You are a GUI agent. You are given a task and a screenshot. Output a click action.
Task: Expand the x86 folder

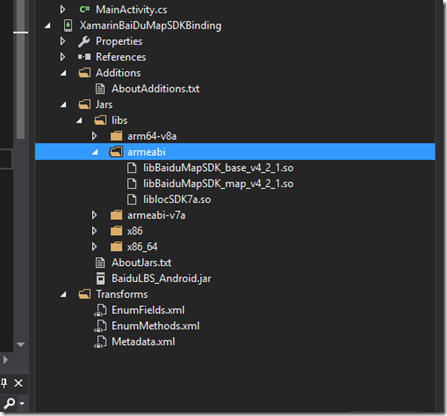(94, 231)
